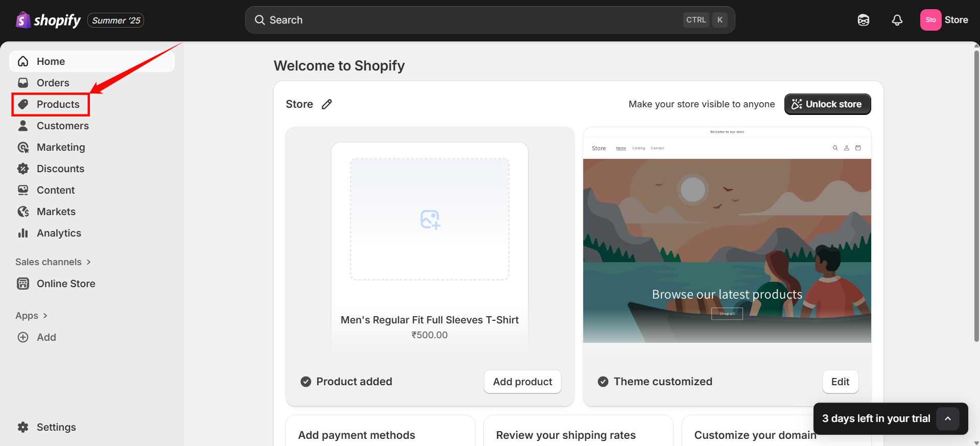Click the ₹500.00 product price
Screen dimensions: 980x446
pos(429,335)
